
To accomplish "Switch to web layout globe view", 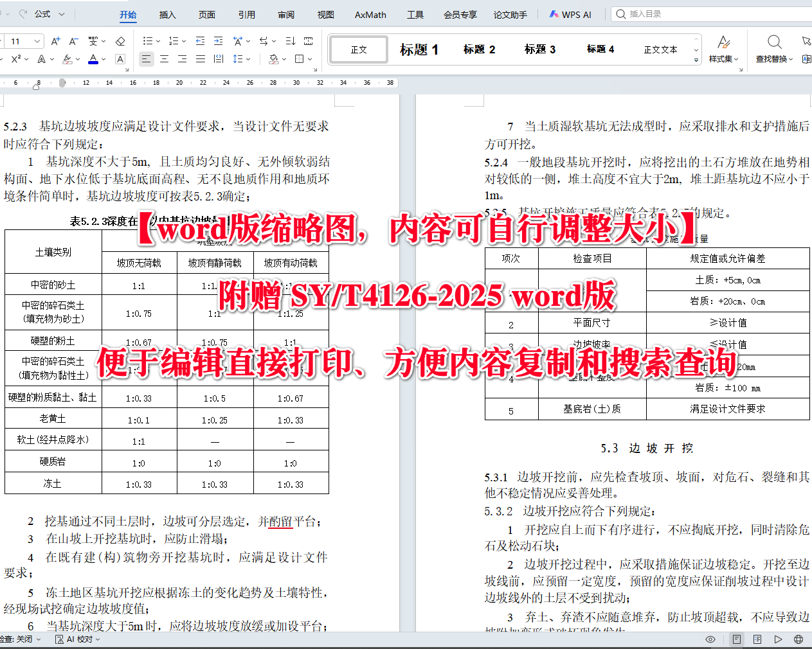I will 798,639.
